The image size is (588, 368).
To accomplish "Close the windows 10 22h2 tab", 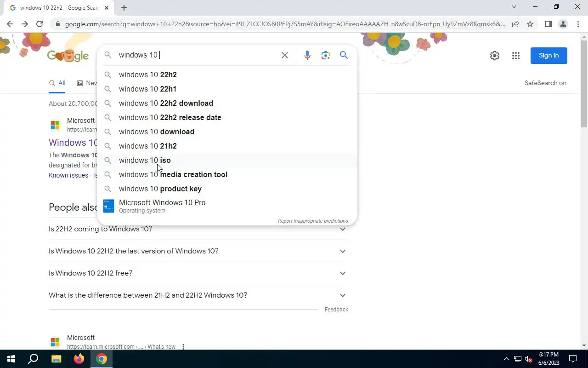I will tap(107, 8).
